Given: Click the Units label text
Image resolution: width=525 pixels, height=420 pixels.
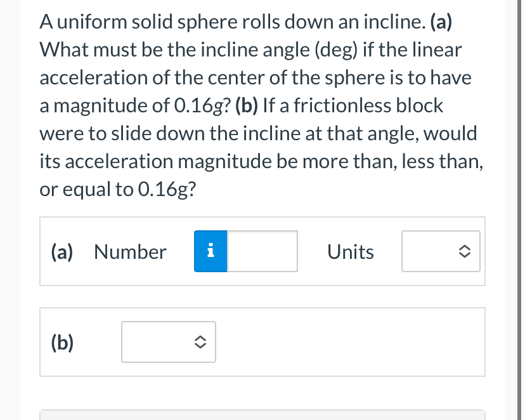Looking at the screenshot, I should coord(350,251).
